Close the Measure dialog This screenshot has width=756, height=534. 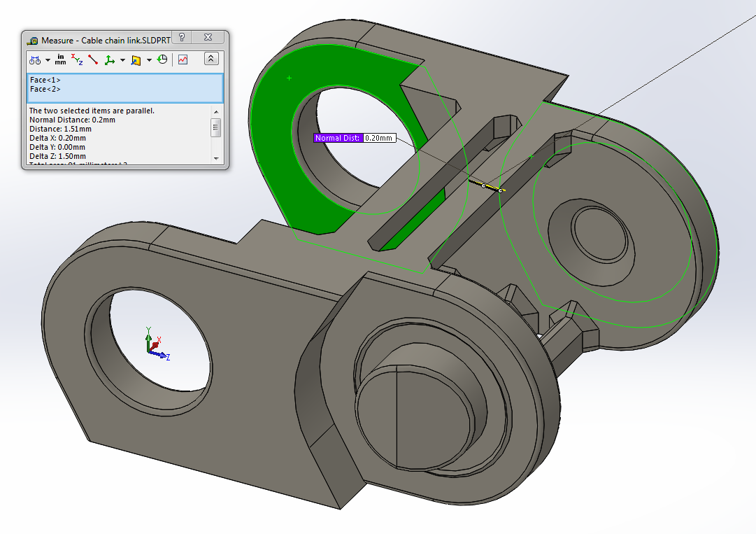(x=208, y=37)
